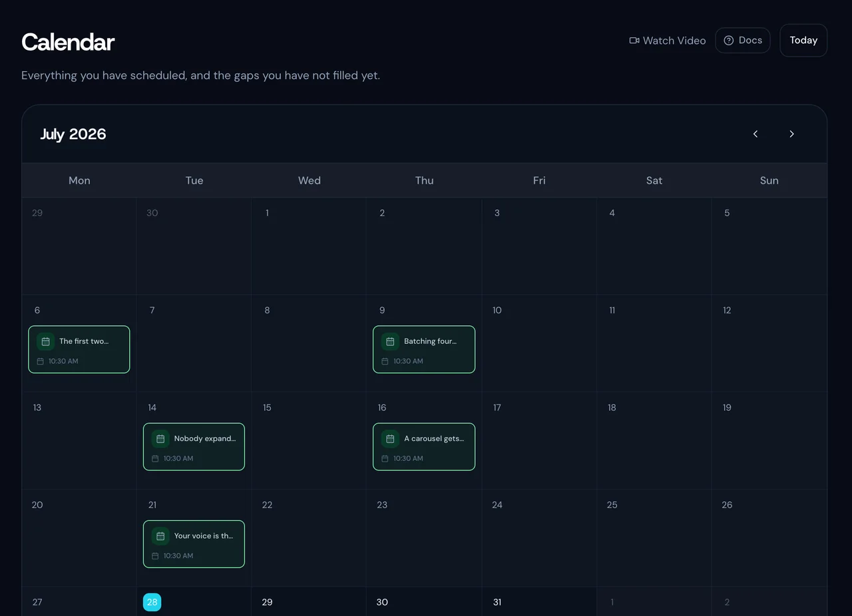Click the Docs question mark icon
This screenshot has height=616, width=852.
(x=729, y=41)
